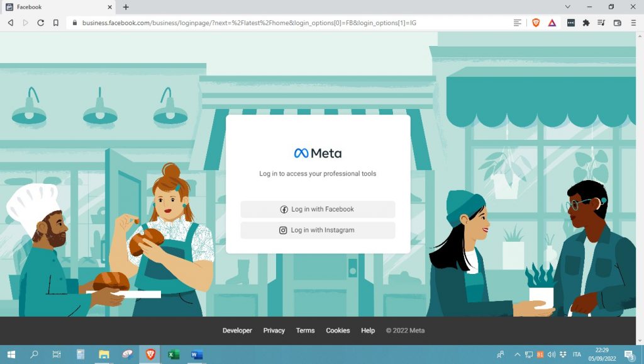Reload the current page
Image resolution: width=644 pixels, height=364 pixels.
(40, 23)
